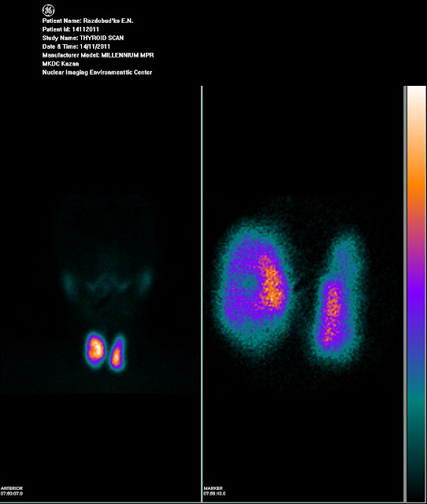Click the MKDC Kazan text line

[x=61, y=64]
